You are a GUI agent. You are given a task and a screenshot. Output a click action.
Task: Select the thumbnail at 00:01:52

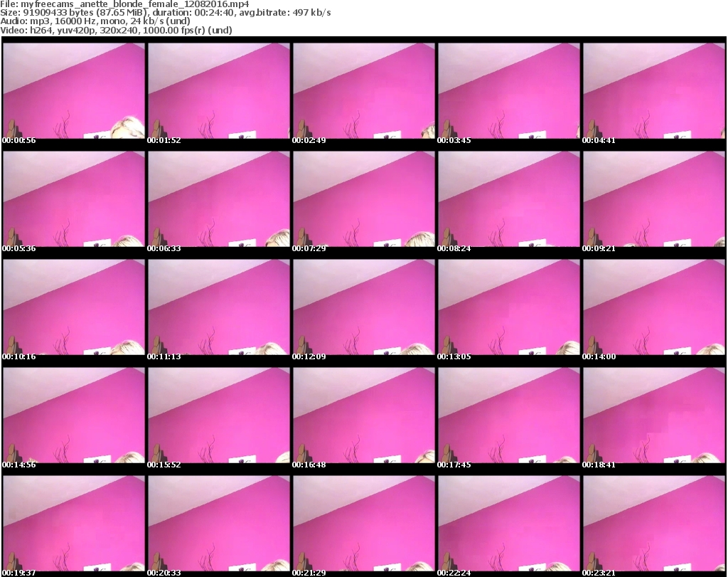pos(219,90)
